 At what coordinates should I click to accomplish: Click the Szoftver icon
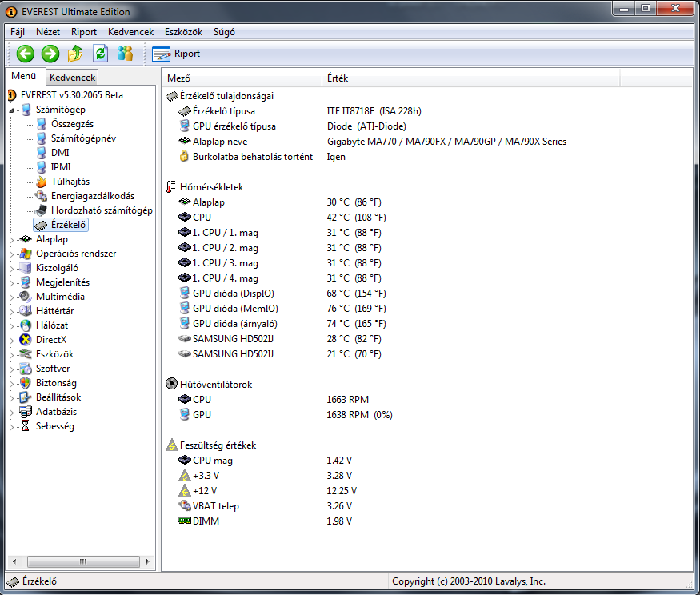26,369
